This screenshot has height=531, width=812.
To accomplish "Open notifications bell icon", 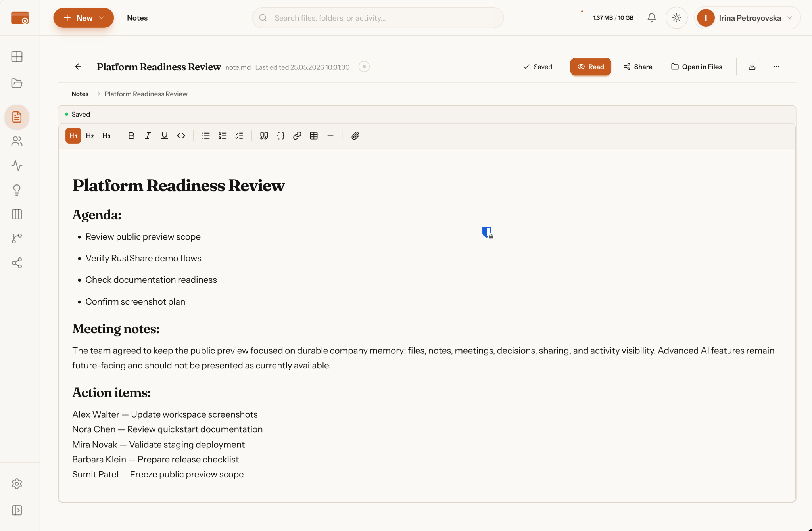I will click(651, 18).
